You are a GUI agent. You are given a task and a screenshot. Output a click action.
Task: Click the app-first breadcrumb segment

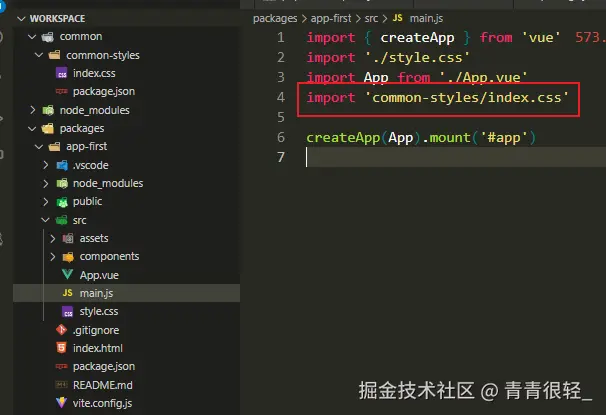click(x=331, y=18)
